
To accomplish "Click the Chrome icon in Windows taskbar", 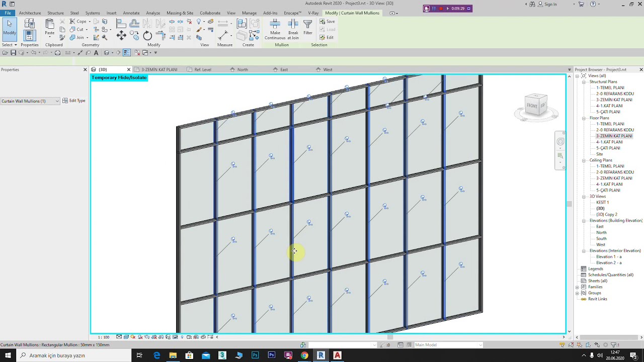I will pos(304,355).
